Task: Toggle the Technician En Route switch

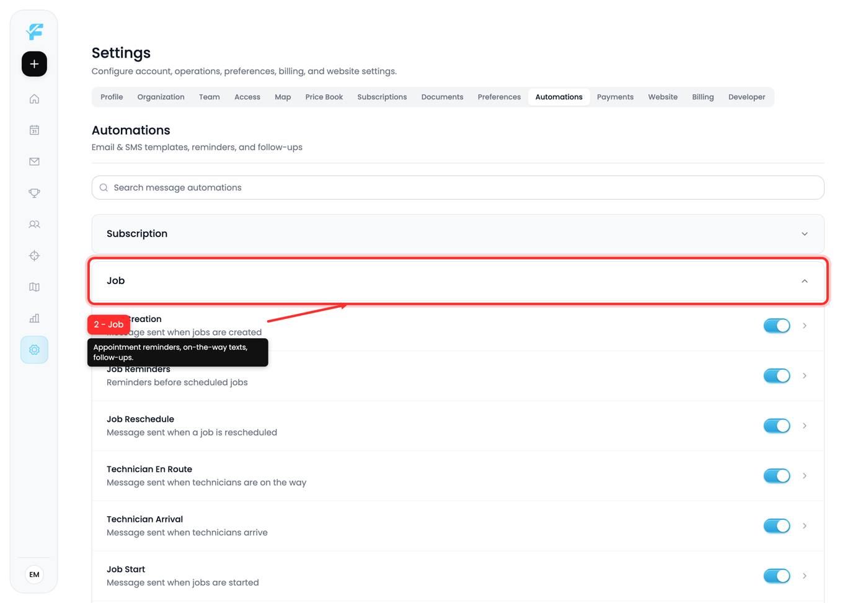Action: 776,476
